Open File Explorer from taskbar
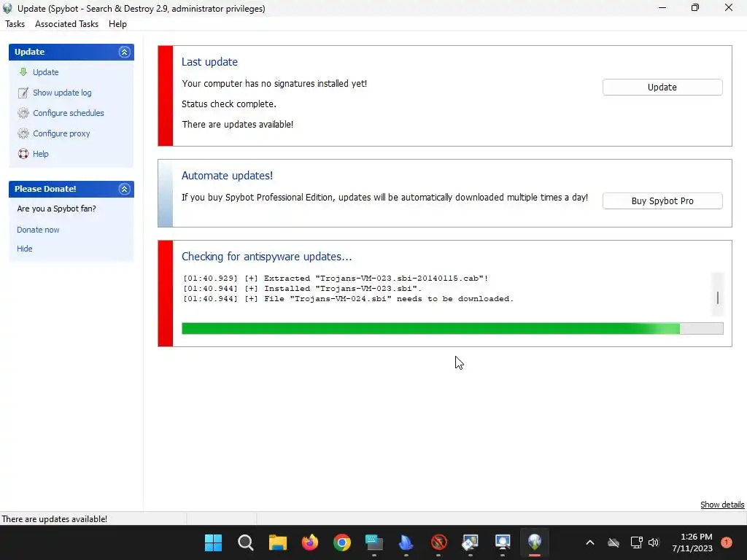This screenshot has width=747, height=560. click(278, 542)
